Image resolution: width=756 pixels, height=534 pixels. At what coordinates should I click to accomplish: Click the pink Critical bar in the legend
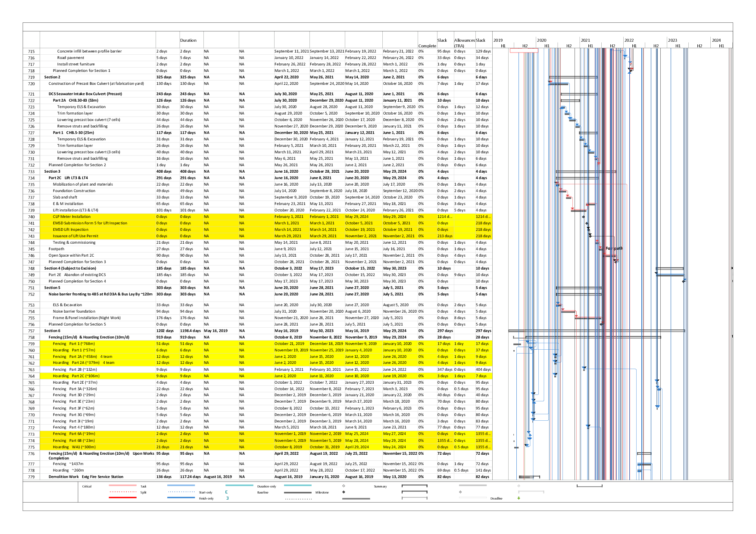click(123, 486)
